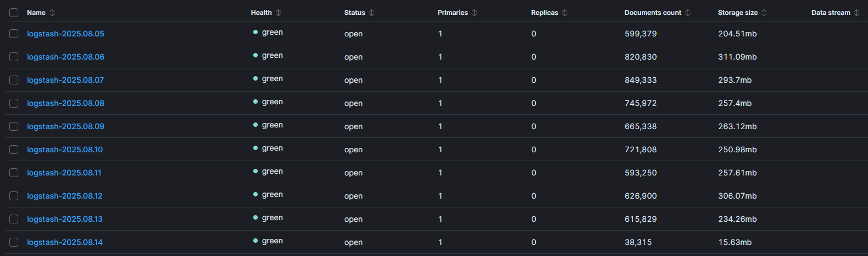Open logstash-2025.08.12 index details
This screenshot has height=256, width=868.
pos(65,196)
